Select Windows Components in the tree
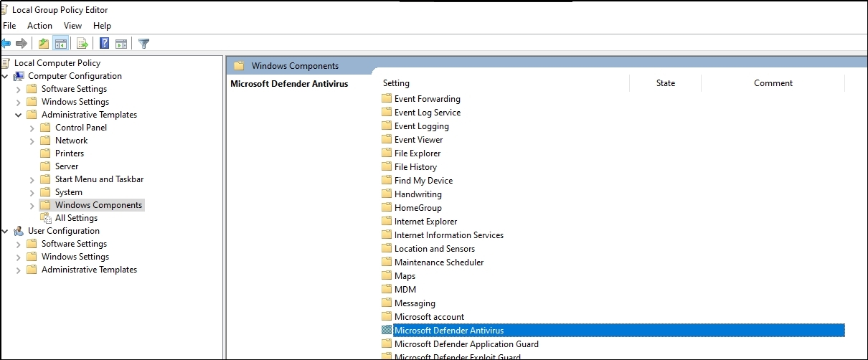This screenshot has width=868, height=360. (99, 205)
